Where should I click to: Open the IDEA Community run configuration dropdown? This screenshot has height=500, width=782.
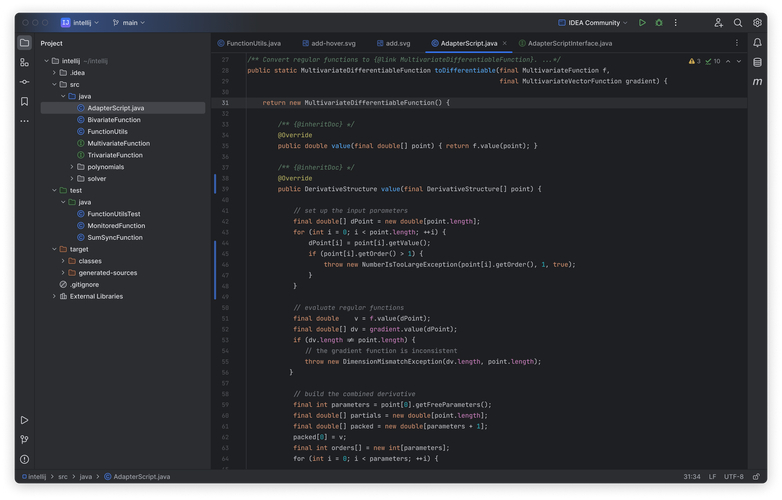(592, 22)
